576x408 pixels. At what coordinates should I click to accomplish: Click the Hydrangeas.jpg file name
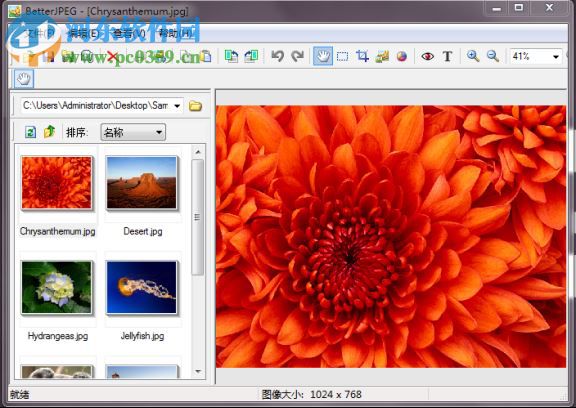[x=58, y=336]
